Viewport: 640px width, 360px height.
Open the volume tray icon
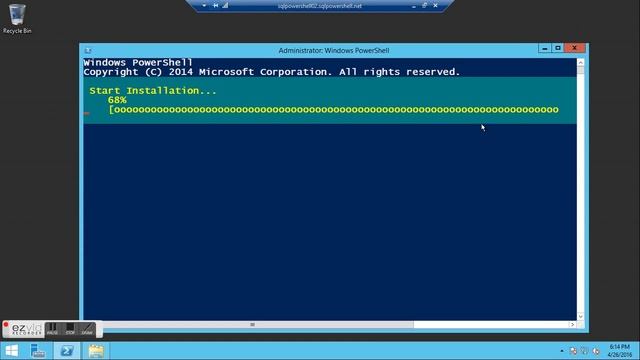pos(596,351)
